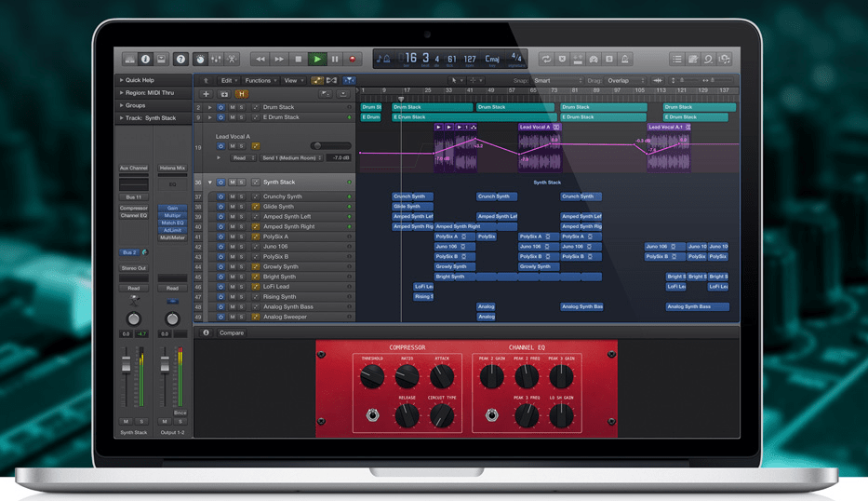Click the red Record button

(353, 59)
